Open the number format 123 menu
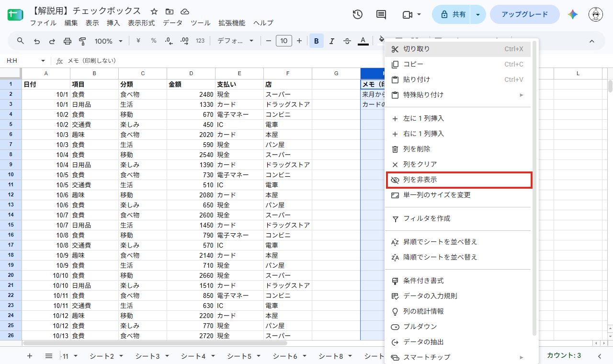Viewport: 613px width, 364px height. tap(200, 41)
